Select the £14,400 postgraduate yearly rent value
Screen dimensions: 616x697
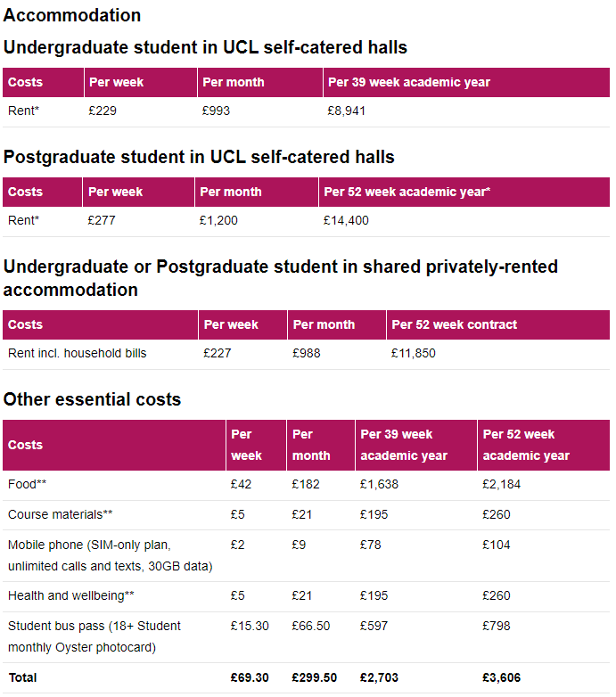coord(346,221)
